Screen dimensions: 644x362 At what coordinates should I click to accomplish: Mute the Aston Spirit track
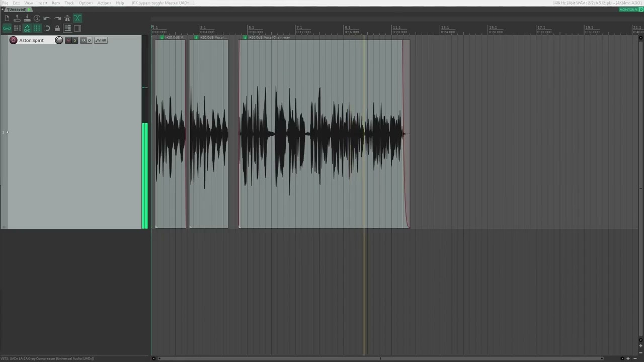[x=68, y=40]
